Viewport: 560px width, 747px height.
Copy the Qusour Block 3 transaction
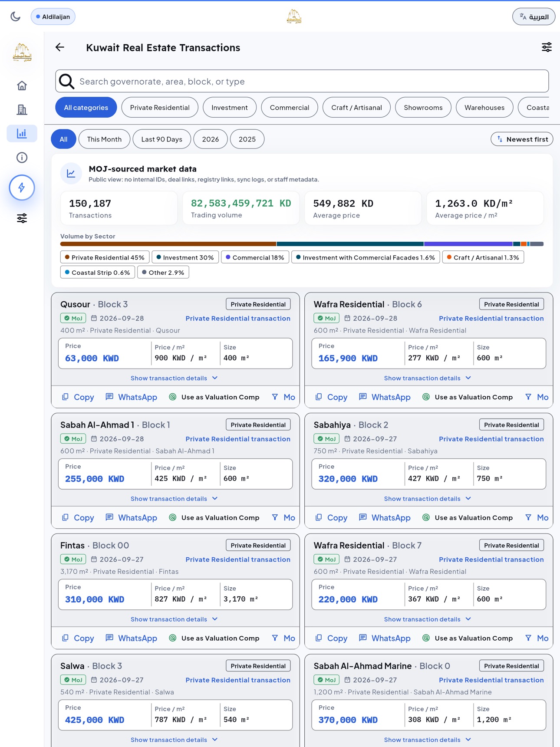78,397
